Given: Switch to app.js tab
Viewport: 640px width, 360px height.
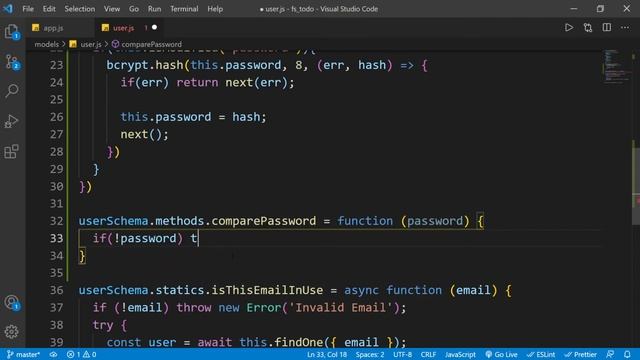Looking at the screenshot, I should [x=53, y=28].
